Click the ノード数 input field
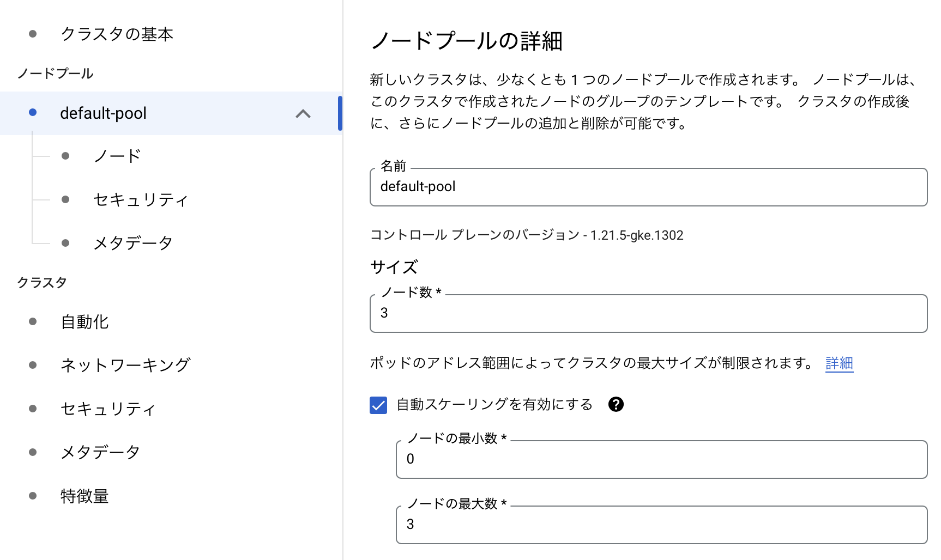The height and width of the screenshot is (560, 941). pyautogui.click(x=648, y=313)
